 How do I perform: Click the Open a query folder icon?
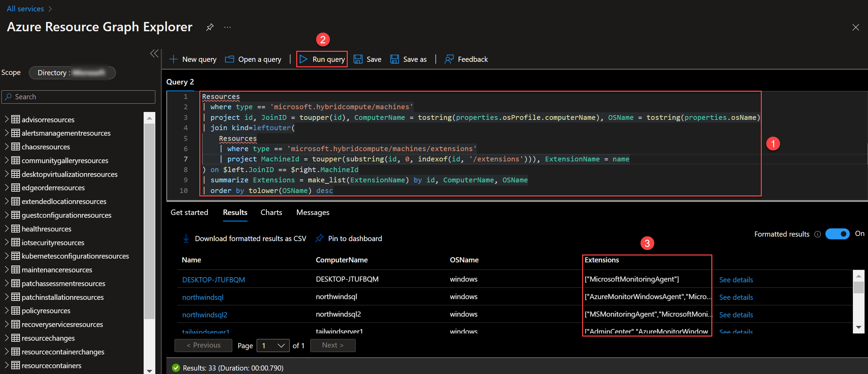pyautogui.click(x=230, y=59)
